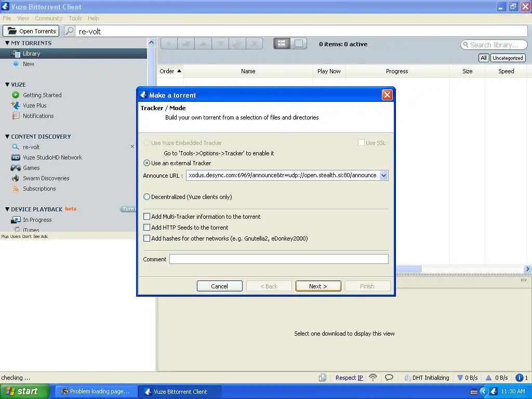Viewport: 532px width, 399px height.
Task: Open the Tools menu
Action: [75, 18]
